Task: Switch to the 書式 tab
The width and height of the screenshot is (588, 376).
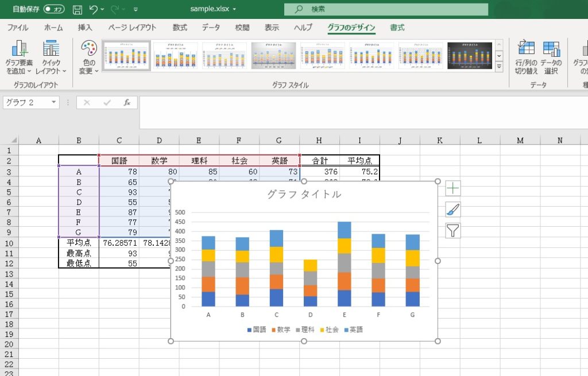Action: 397,28
